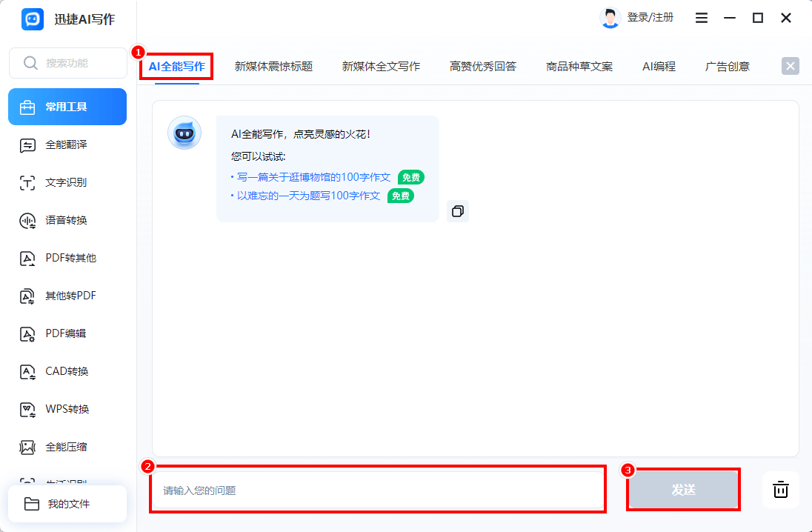
Task: Click the WPS转换 icon
Action: pos(27,410)
